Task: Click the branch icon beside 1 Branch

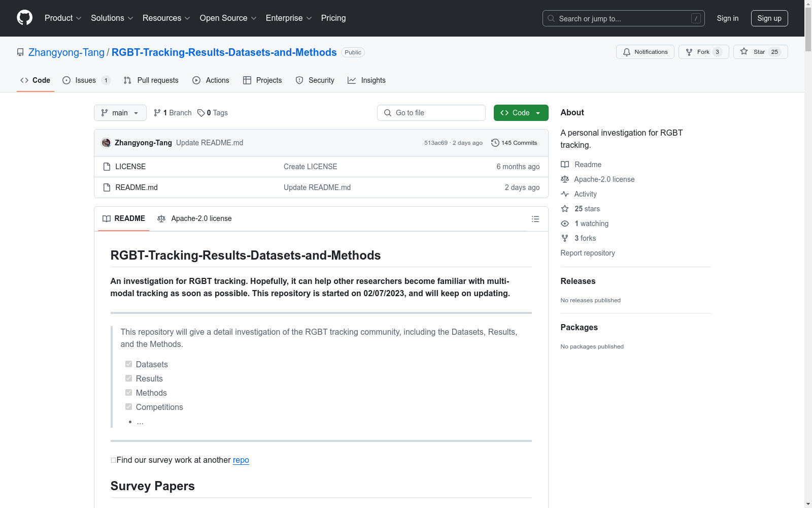Action: click(x=157, y=113)
